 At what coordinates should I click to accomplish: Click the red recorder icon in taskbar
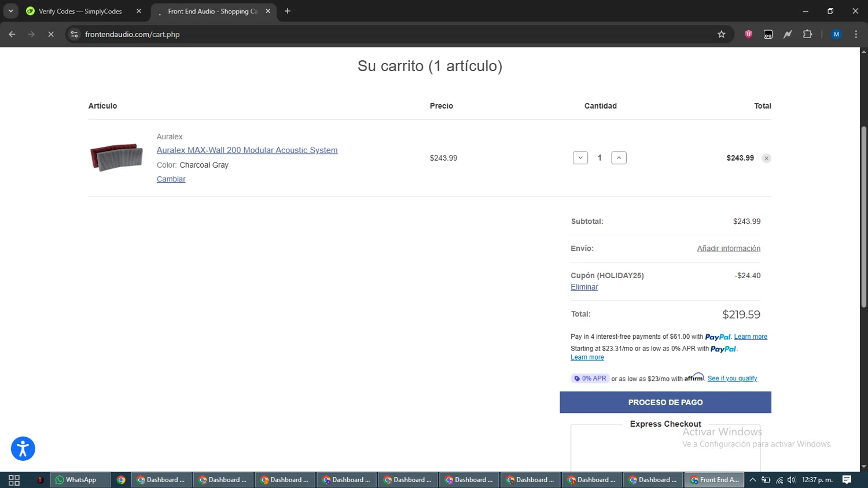(x=40, y=480)
